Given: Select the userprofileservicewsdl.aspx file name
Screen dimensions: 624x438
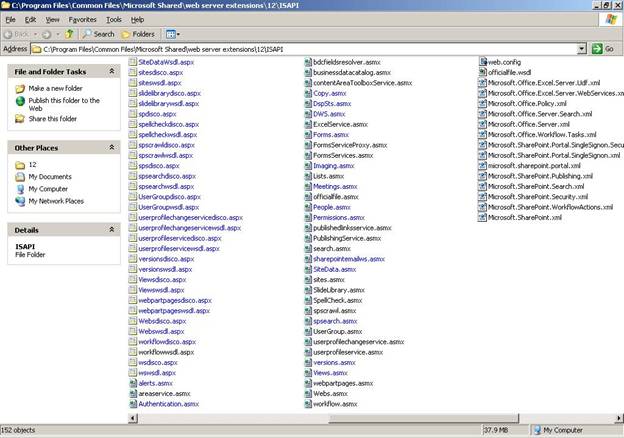Looking at the screenshot, I should (179, 249).
